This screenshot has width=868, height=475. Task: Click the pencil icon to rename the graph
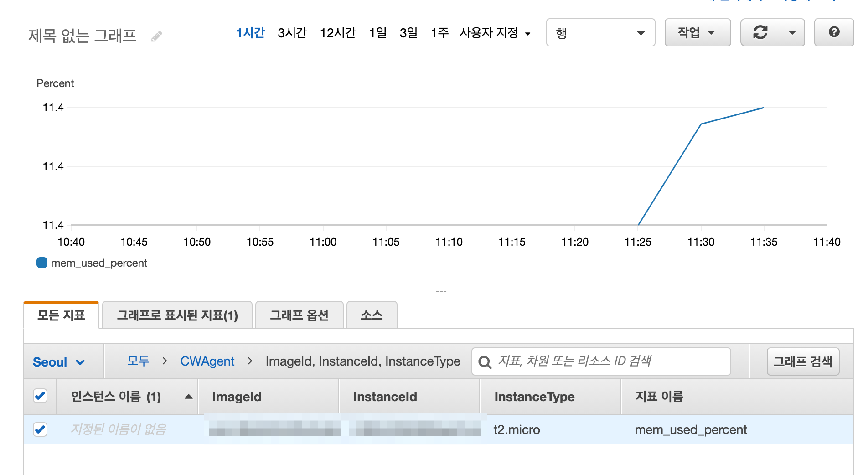[x=157, y=35]
